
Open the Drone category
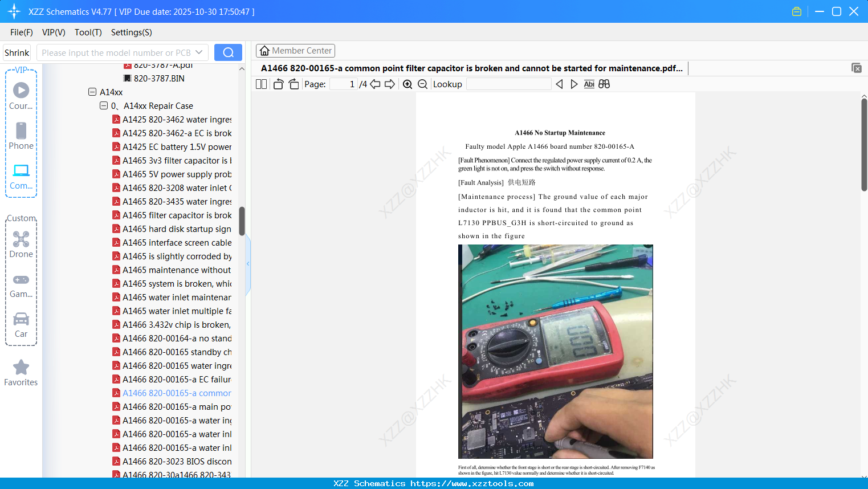click(21, 244)
